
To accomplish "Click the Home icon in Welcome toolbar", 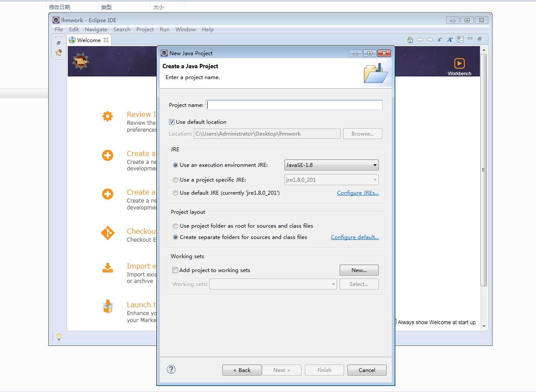I will pos(410,40).
